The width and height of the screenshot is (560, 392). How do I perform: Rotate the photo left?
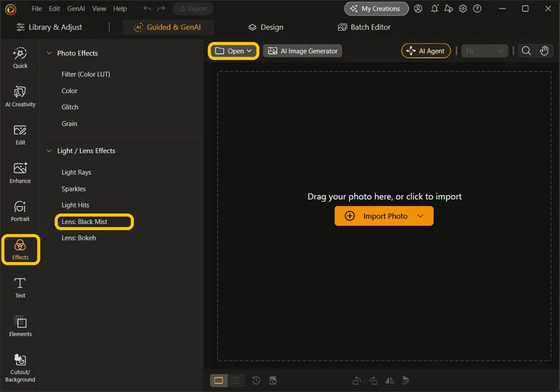tap(356, 381)
